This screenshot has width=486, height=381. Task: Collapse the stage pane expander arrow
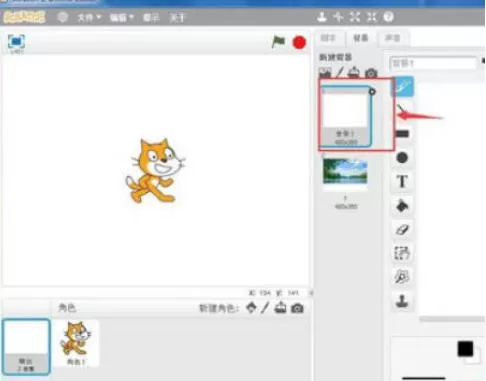click(311, 293)
